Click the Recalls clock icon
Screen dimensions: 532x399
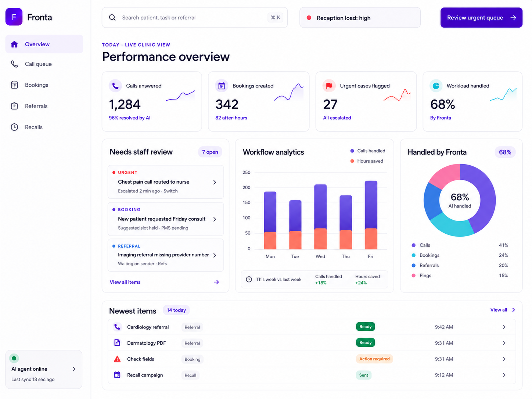click(14, 127)
